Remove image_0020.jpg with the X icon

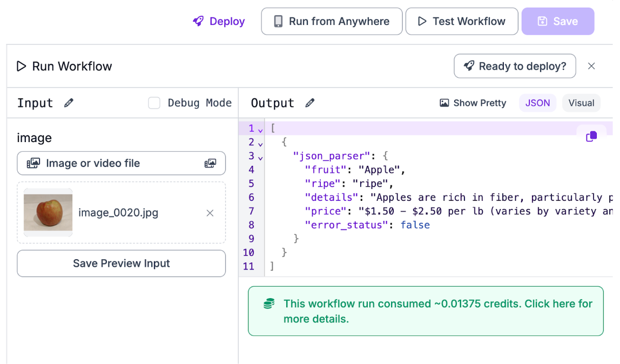click(210, 213)
